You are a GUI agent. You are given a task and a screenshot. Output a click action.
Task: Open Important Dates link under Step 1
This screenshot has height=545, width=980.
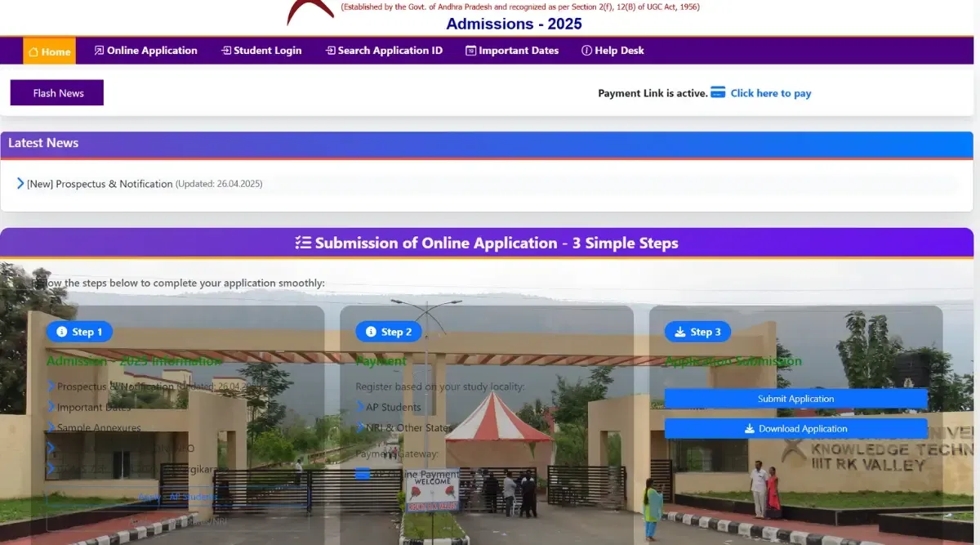click(x=94, y=407)
